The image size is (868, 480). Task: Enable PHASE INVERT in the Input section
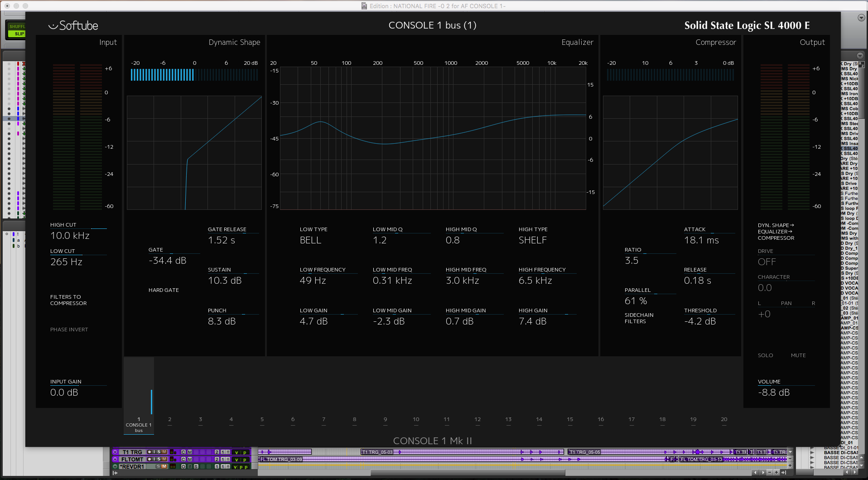pyautogui.click(x=69, y=330)
